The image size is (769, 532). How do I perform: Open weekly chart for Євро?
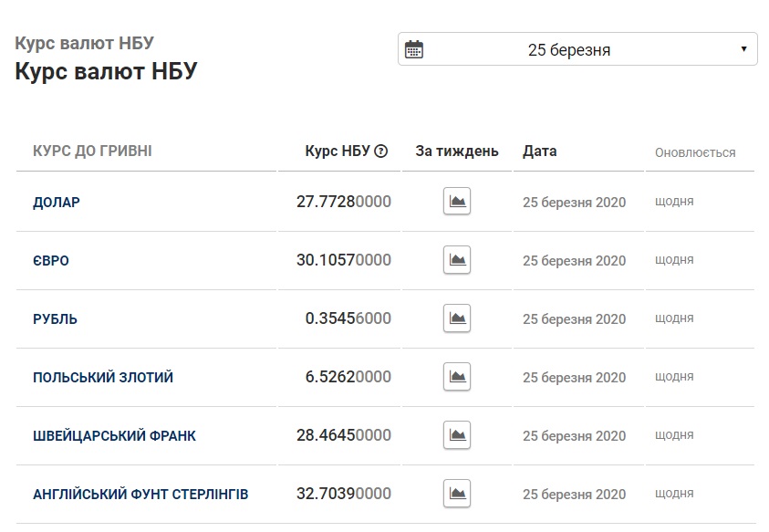pos(457,260)
